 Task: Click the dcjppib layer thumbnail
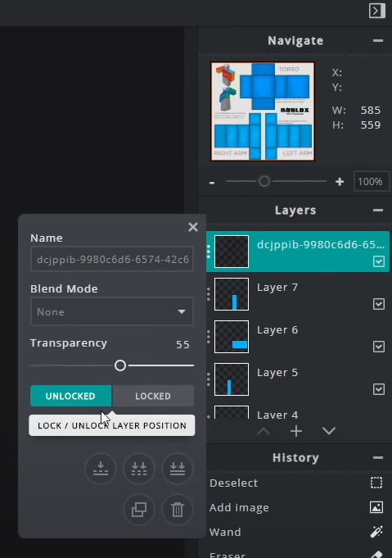click(x=232, y=252)
